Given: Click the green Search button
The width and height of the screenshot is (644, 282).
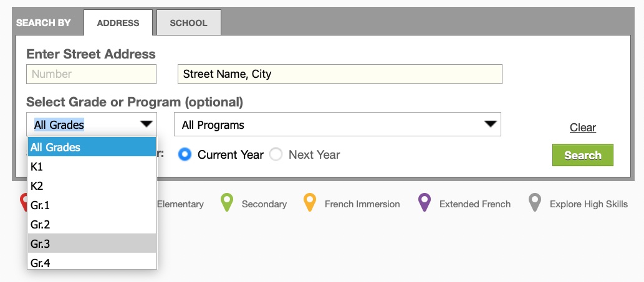Looking at the screenshot, I should click(x=582, y=155).
